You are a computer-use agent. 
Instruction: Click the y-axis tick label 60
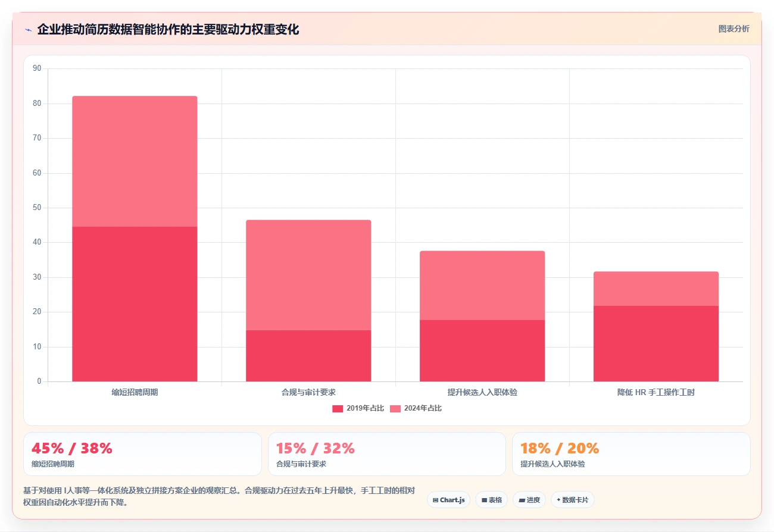point(37,173)
